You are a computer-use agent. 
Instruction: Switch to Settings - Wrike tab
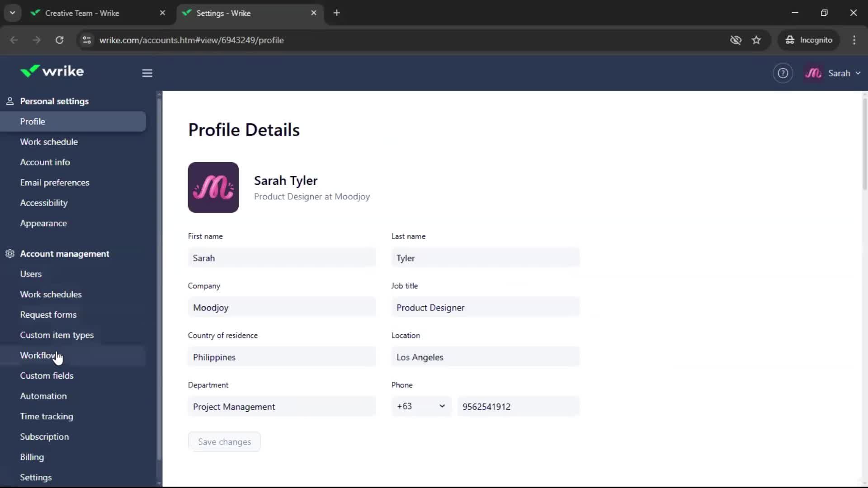[223, 13]
